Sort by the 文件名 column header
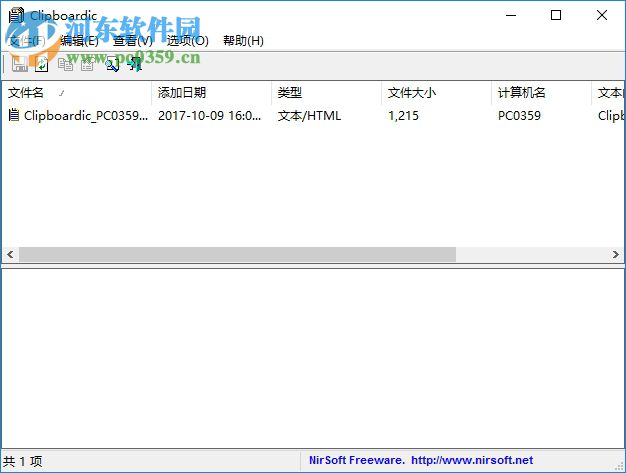 [x=77, y=93]
